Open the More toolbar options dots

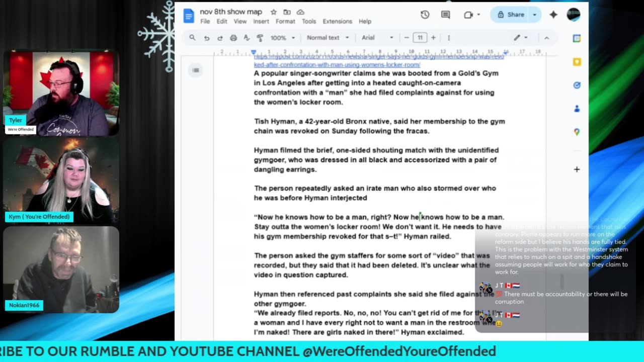449,38
